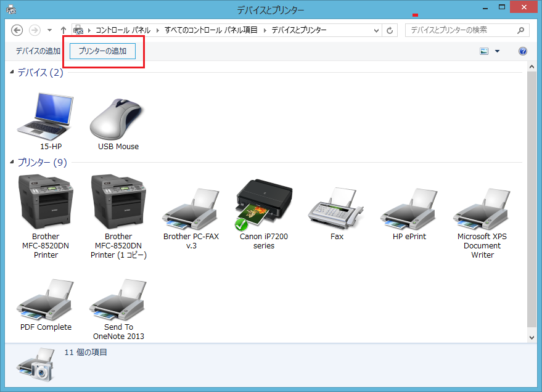Click the プリンター (9) group header text

pos(42,162)
